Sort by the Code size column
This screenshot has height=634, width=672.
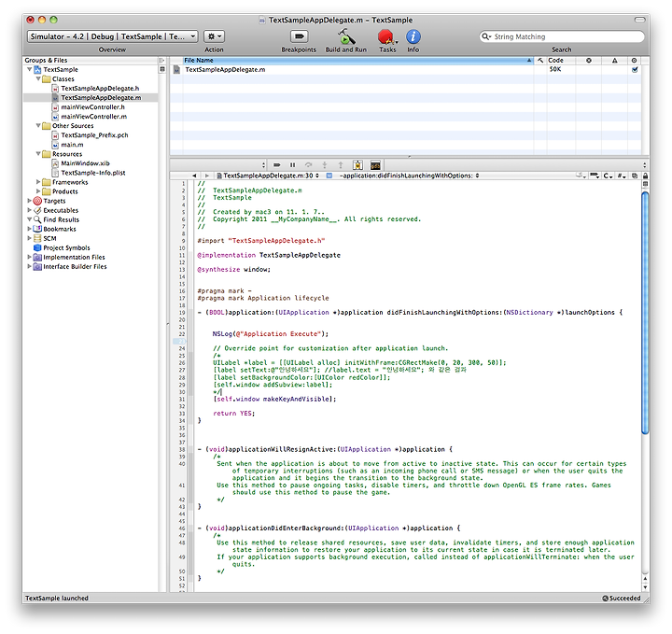click(561, 61)
